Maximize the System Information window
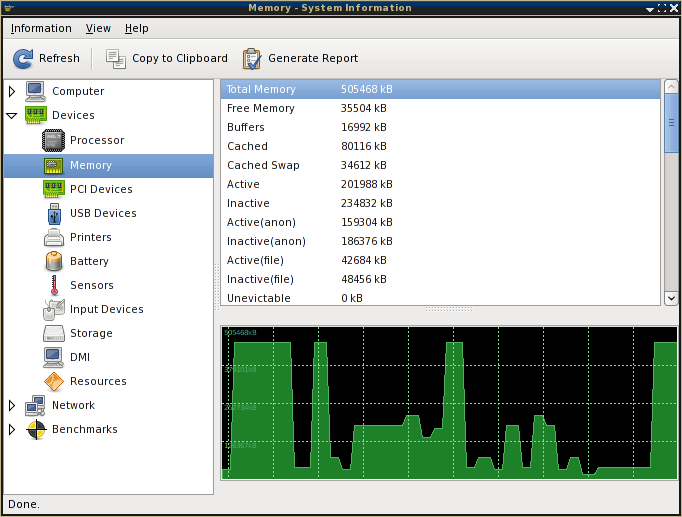682x517 pixels. [662, 8]
